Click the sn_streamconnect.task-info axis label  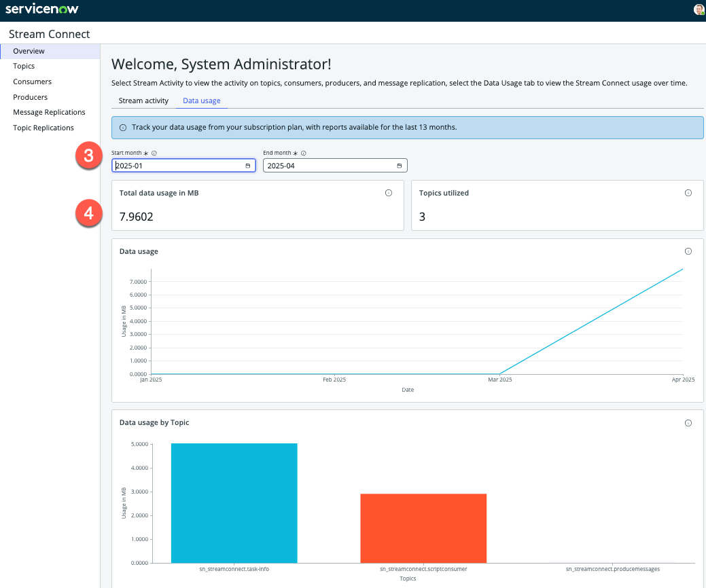click(x=234, y=569)
